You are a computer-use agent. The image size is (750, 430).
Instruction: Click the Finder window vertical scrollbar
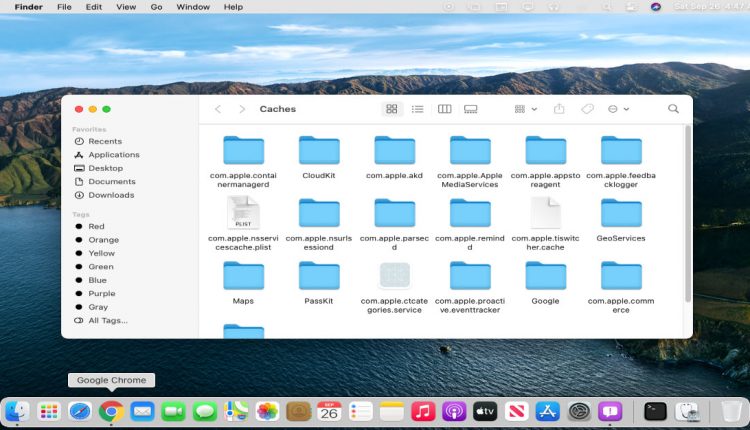[688, 214]
